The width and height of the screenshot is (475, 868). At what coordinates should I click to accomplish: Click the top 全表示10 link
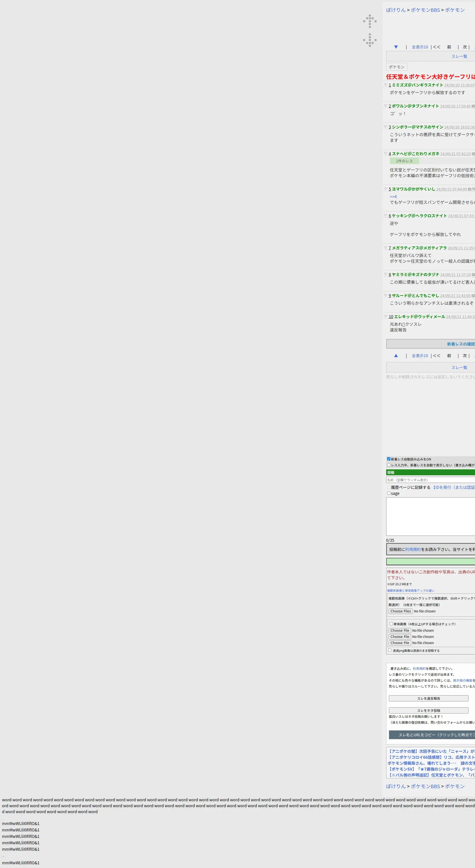tap(420, 47)
